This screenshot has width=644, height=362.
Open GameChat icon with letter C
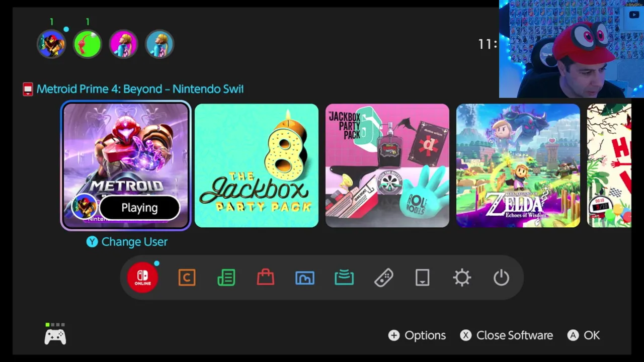187,278
